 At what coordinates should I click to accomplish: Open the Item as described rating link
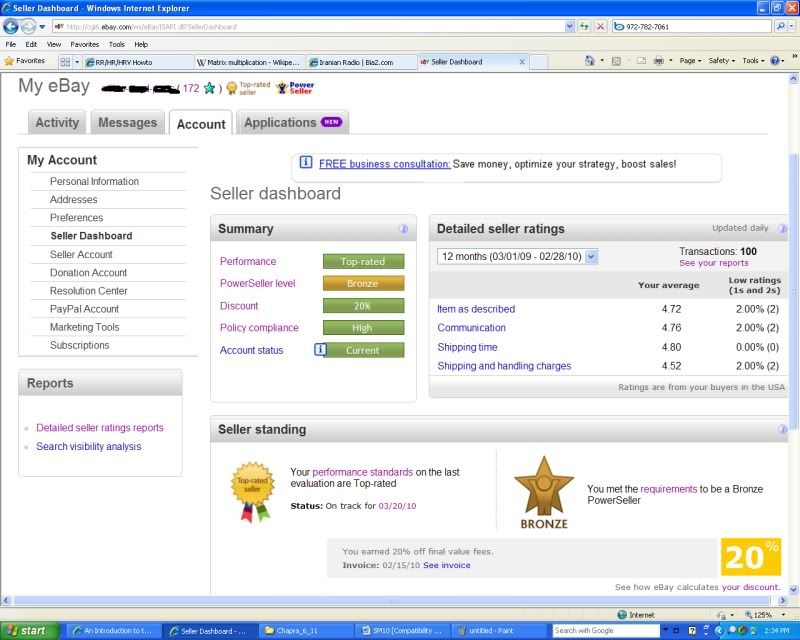[476, 309]
